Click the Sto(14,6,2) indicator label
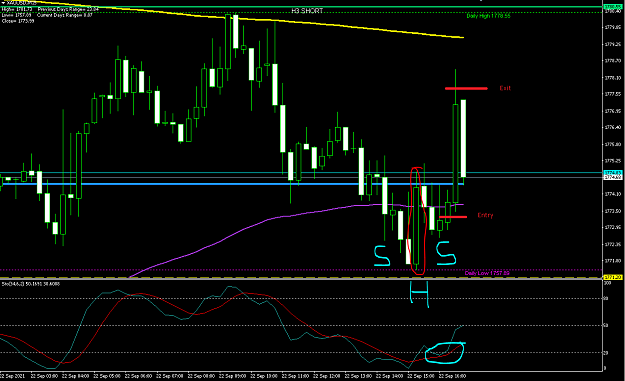This screenshot has height=381, width=625. tap(31, 284)
